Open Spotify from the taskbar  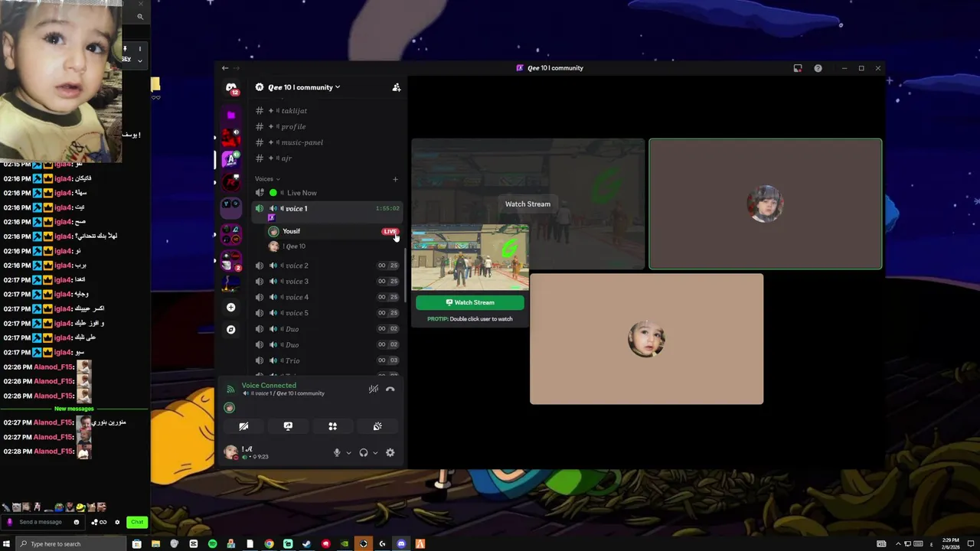(212, 544)
